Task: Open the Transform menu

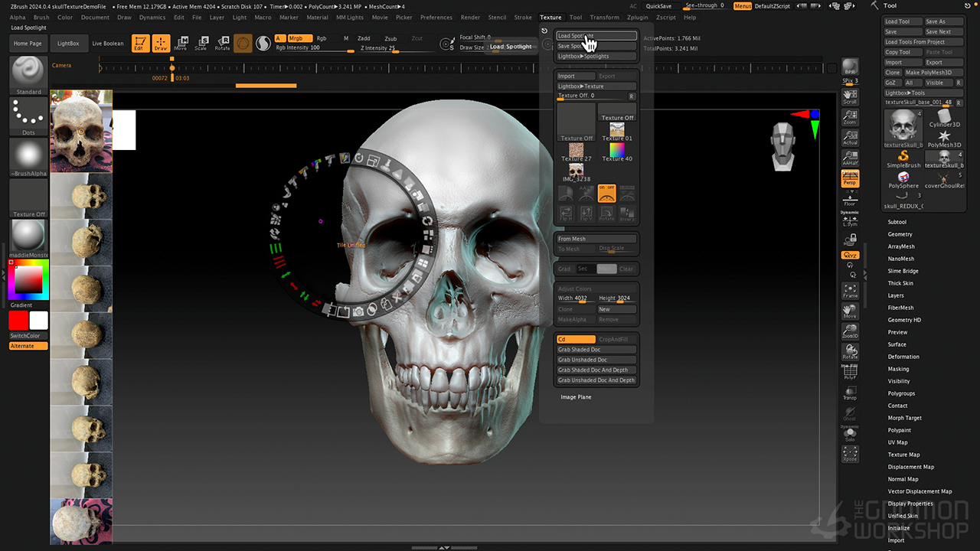Action: click(605, 17)
